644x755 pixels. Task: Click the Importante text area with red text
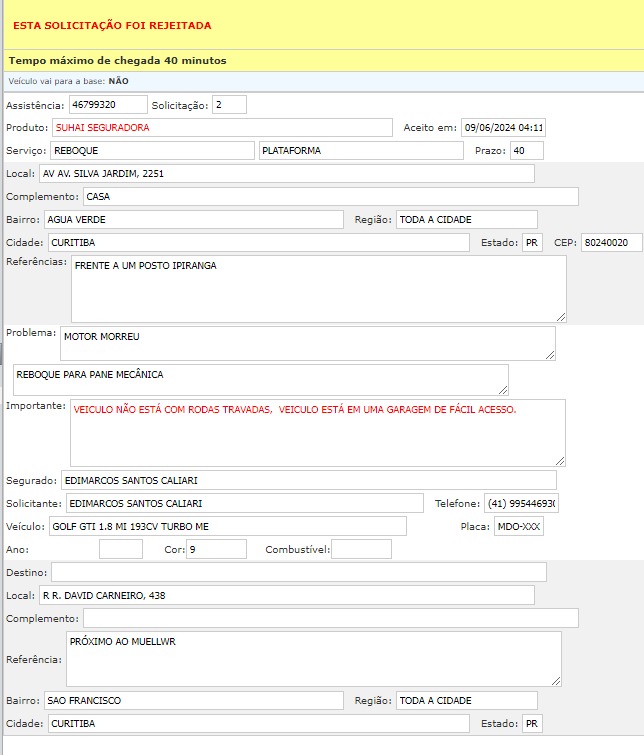318,432
